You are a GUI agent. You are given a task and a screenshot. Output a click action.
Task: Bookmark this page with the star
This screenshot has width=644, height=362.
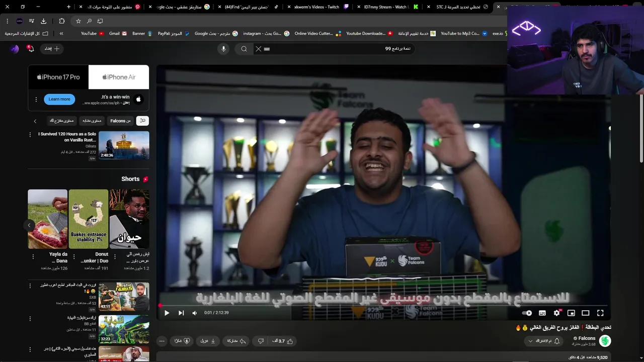pos(78,21)
